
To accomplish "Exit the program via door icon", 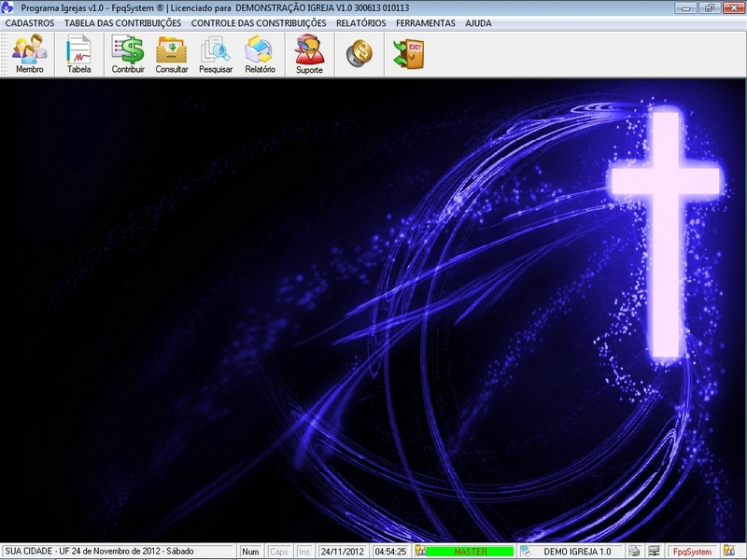I will tap(408, 54).
